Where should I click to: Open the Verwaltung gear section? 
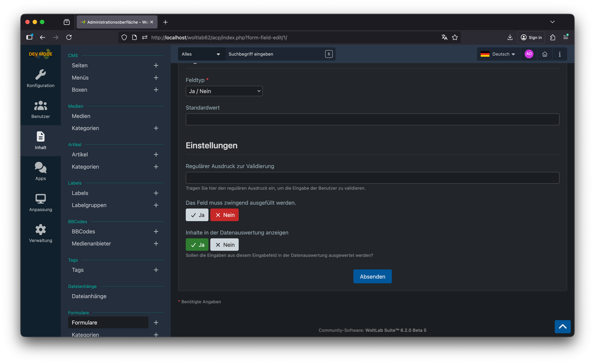click(41, 233)
